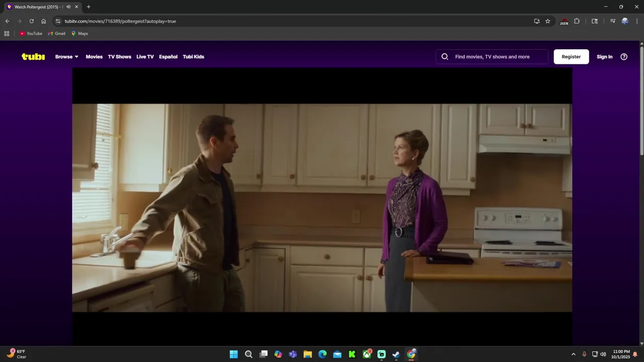This screenshot has width=644, height=362.
Task: Mute the Watch Poltergeist tab speaker icon
Action: click(68, 7)
